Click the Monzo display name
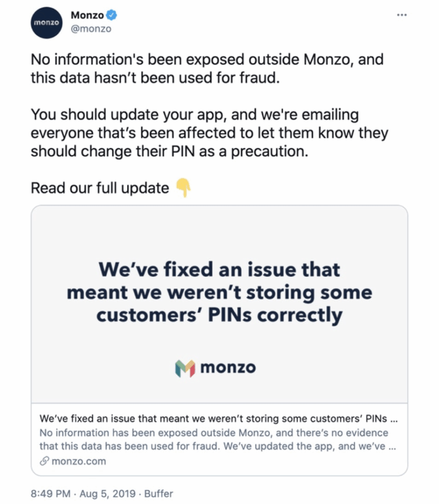 87,15
